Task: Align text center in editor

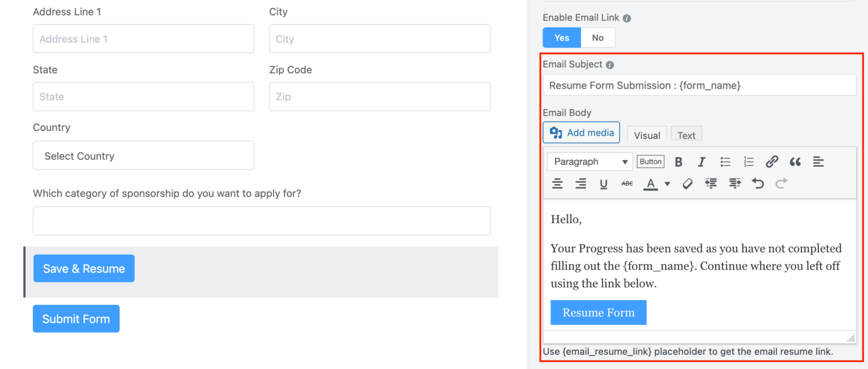Action: 557,184
